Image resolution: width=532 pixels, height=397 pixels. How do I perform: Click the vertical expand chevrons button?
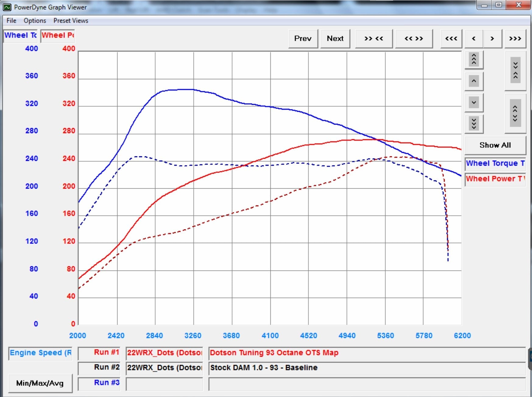[x=515, y=113]
